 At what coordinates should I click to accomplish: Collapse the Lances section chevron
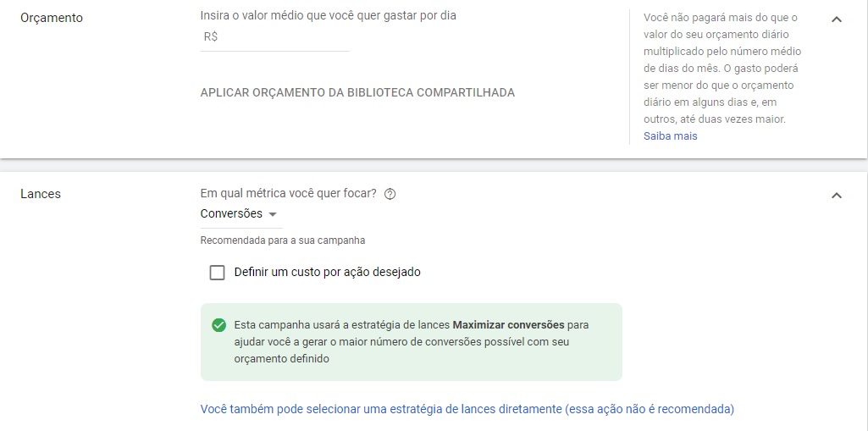[837, 196]
